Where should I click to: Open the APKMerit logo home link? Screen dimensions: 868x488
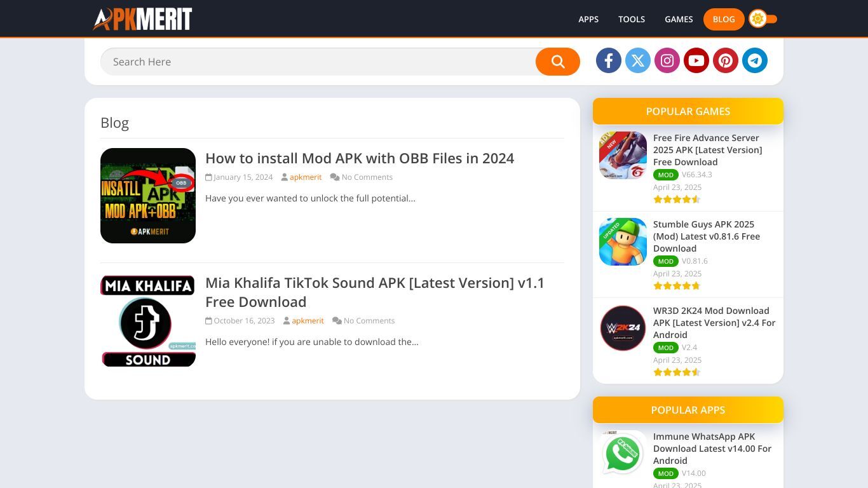pyautogui.click(x=142, y=19)
